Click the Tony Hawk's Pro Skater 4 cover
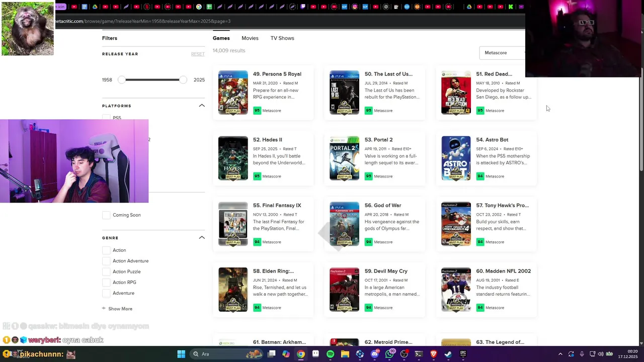The height and width of the screenshot is (362, 644). pyautogui.click(x=456, y=224)
